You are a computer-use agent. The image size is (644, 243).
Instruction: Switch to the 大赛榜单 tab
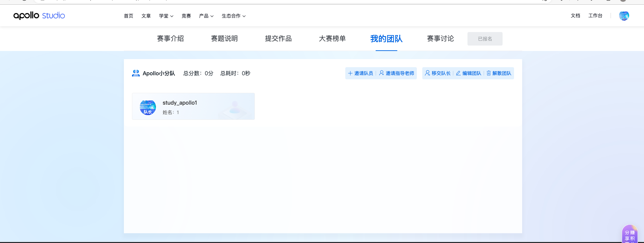coord(332,39)
